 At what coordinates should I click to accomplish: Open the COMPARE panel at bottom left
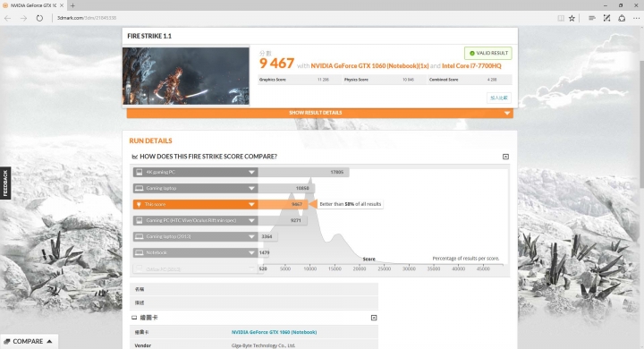tap(29, 342)
